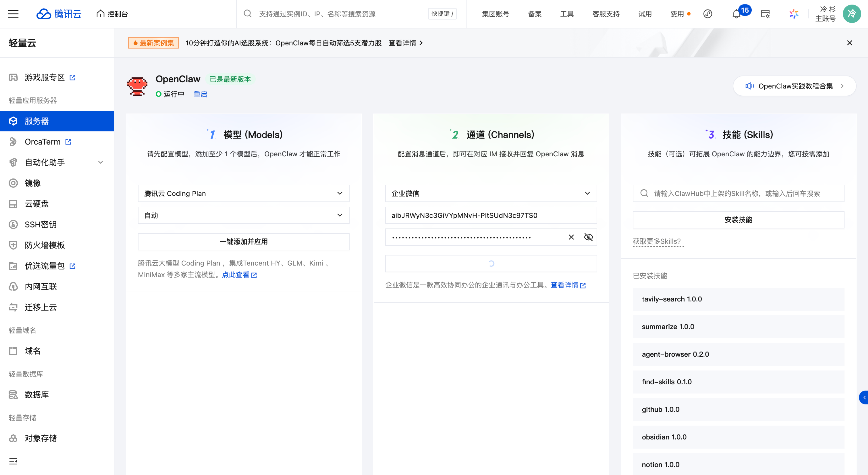Open 获取更多Skills? link
The height and width of the screenshot is (475, 868).
click(657, 241)
